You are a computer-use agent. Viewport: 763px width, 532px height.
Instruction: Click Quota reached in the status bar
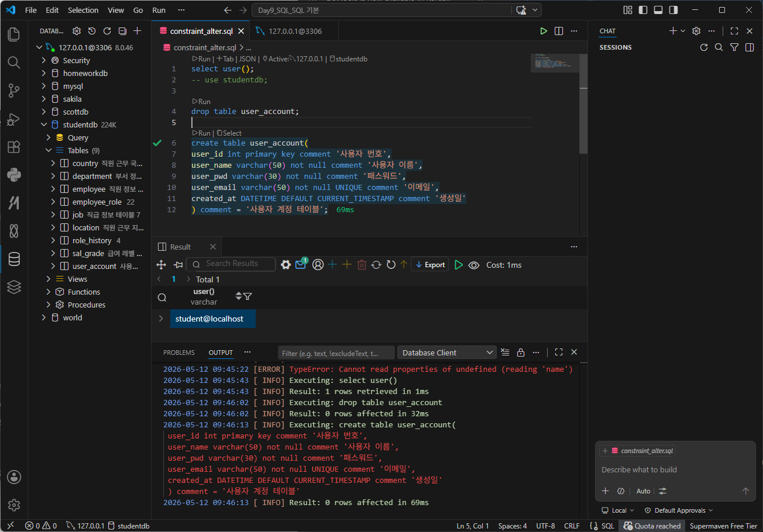pyautogui.click(x=652, y=526)
